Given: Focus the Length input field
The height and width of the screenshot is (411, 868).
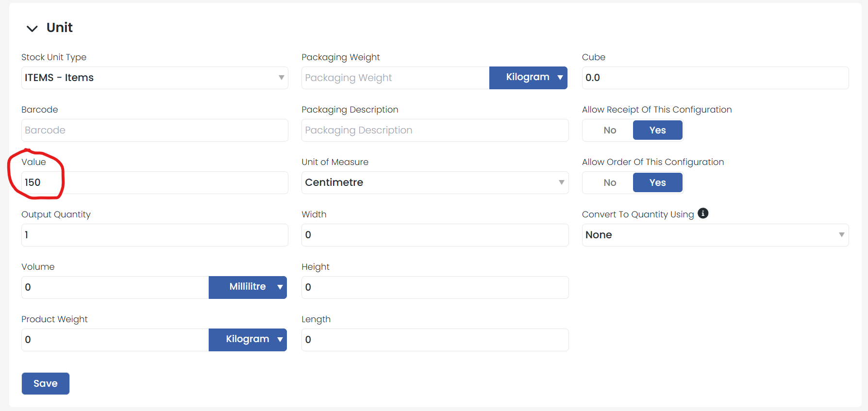Looking at the screenshot, I should click(434, 340).
